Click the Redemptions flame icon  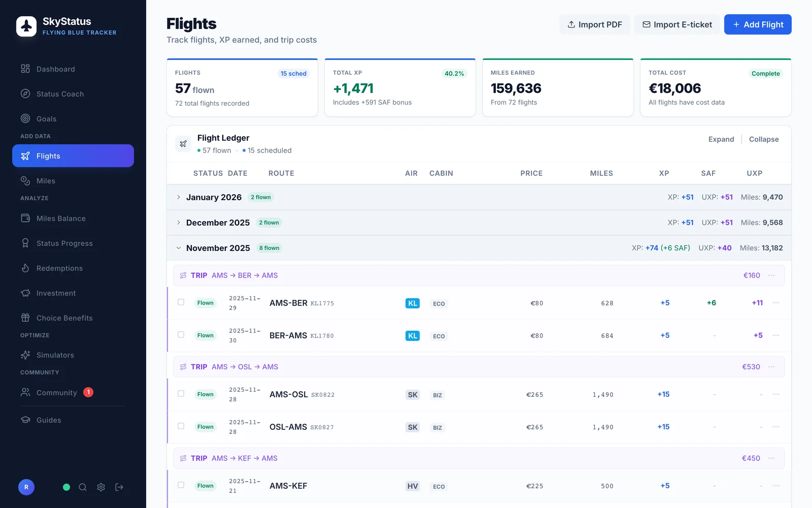25,268
